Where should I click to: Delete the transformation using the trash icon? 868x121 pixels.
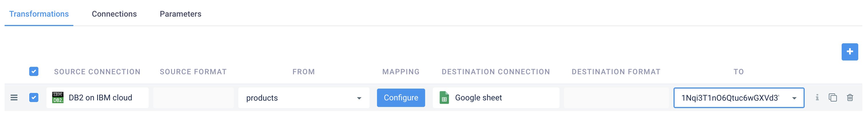point(849,98)
